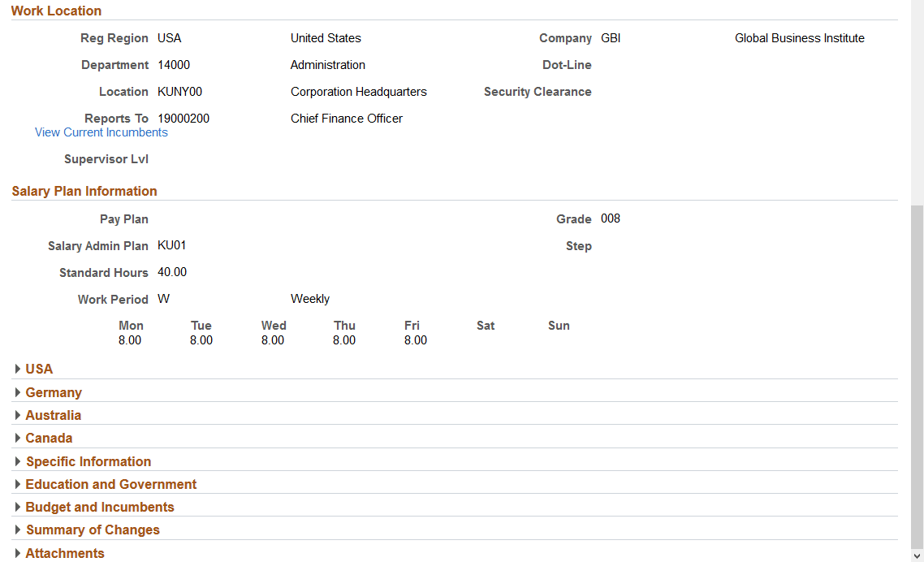Expand the Canada section
924x562 pixels.
[x=49, y=438]
